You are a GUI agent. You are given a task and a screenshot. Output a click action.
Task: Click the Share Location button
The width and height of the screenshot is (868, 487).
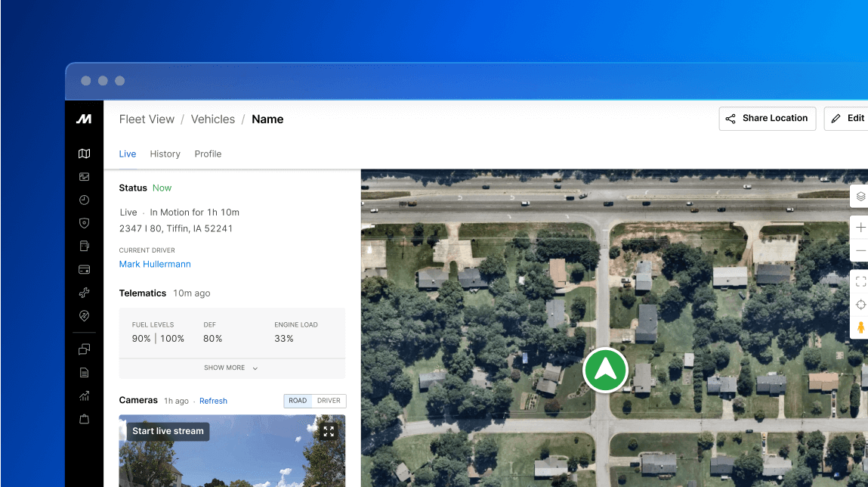pyautogui.click(x=767, y=118)
